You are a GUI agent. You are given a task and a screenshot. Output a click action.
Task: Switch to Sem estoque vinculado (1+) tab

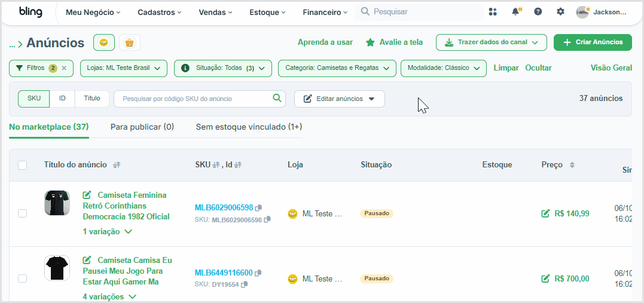tap(249, 127)
